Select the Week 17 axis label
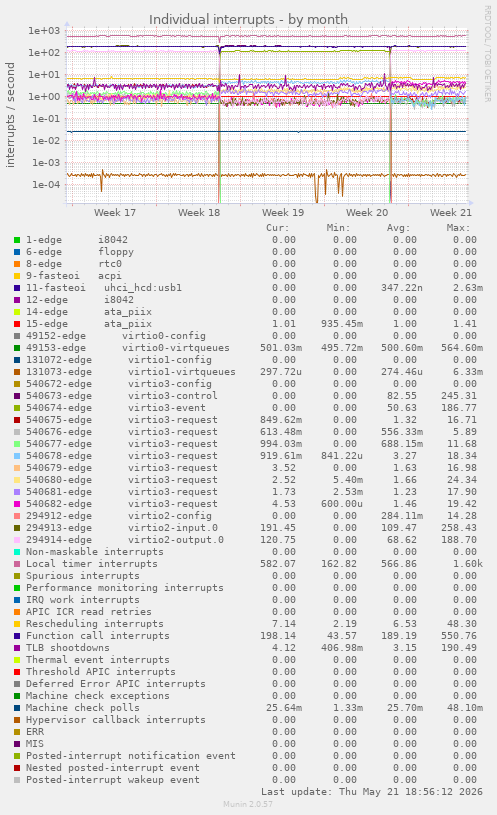The height and width of the screenshot is (815, 497). pos(114,213)
